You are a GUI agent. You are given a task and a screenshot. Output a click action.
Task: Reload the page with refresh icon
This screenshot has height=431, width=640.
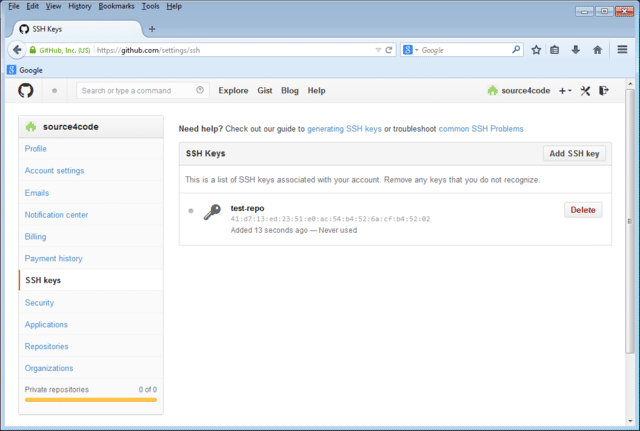point(389,50)
